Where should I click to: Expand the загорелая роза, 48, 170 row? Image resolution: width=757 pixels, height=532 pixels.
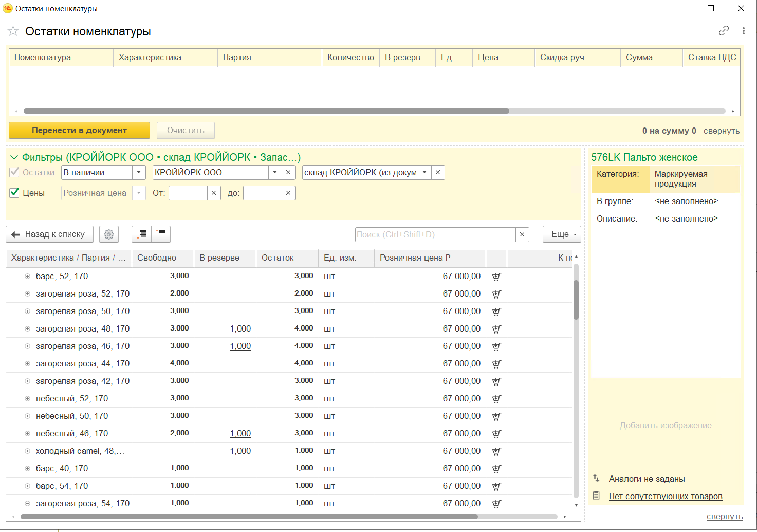(28, 329)
